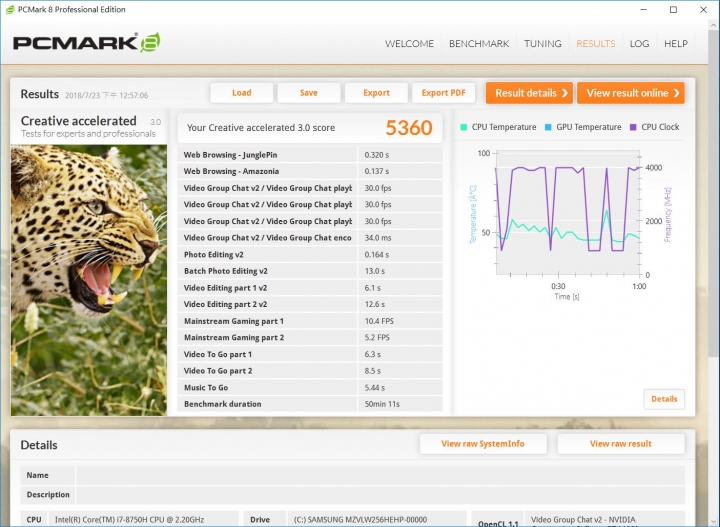720x527 pixels.
Task: Click the Save button
Action: click(309, 93)
